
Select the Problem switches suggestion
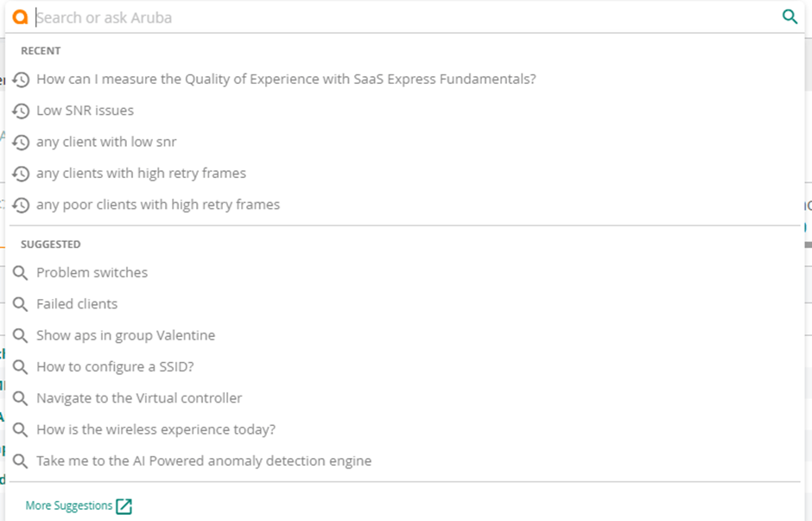point(92,273)
